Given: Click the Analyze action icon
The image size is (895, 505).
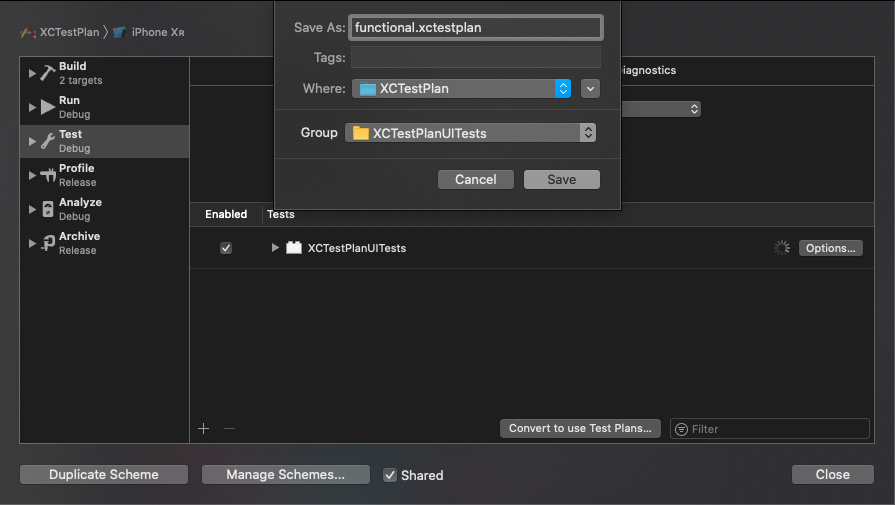Looking at the screenshot, I should [47, 209].
